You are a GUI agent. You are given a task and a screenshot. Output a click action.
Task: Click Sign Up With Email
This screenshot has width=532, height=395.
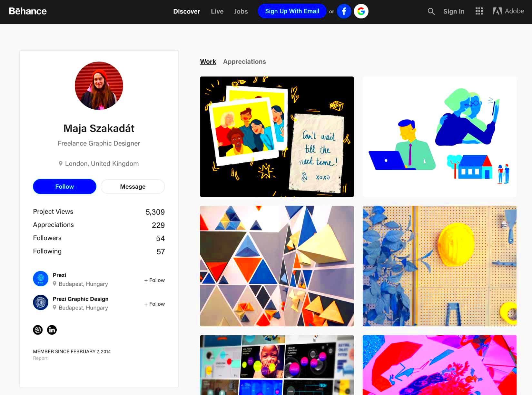292,11
